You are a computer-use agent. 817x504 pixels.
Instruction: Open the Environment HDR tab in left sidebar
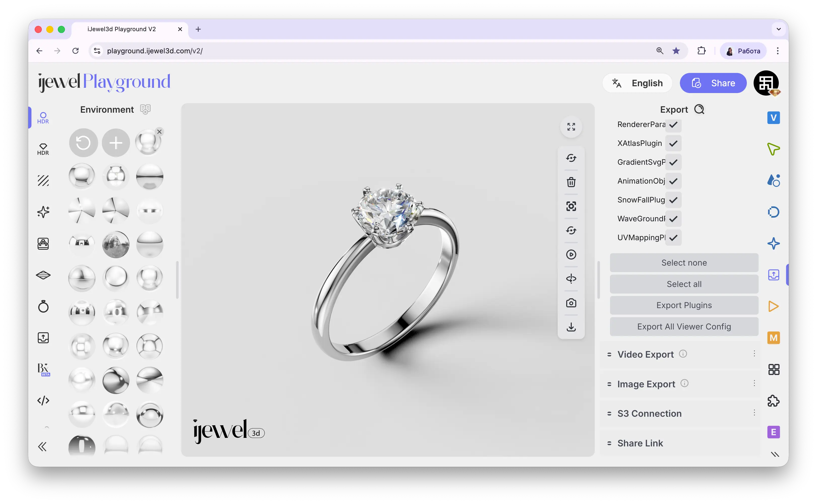point(43,118)
